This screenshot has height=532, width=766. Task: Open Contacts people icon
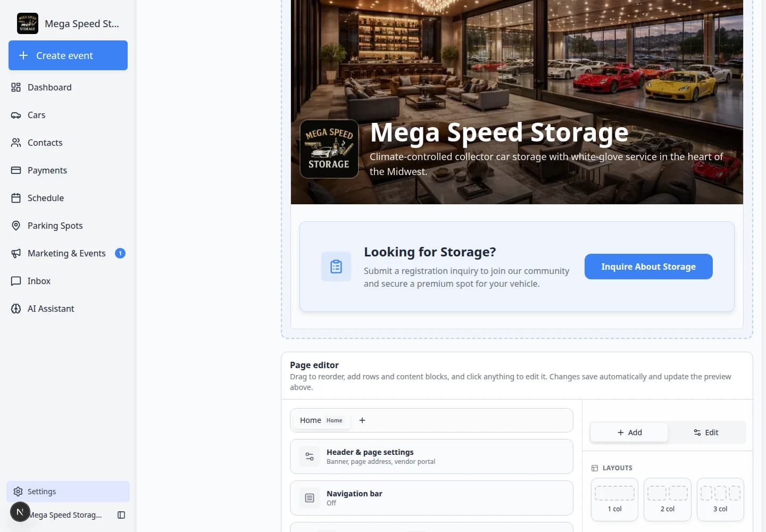pyautogui.click(x=16, y=143)
